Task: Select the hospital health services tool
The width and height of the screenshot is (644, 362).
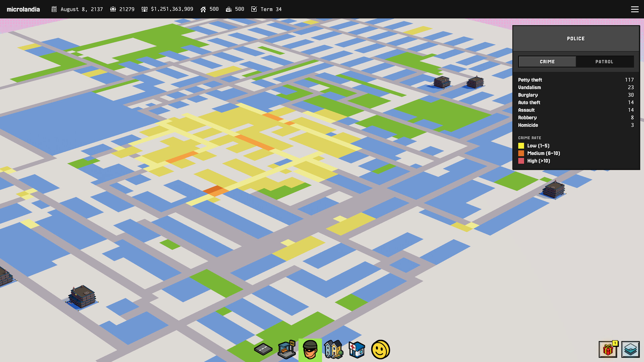Action: [357, 350]
